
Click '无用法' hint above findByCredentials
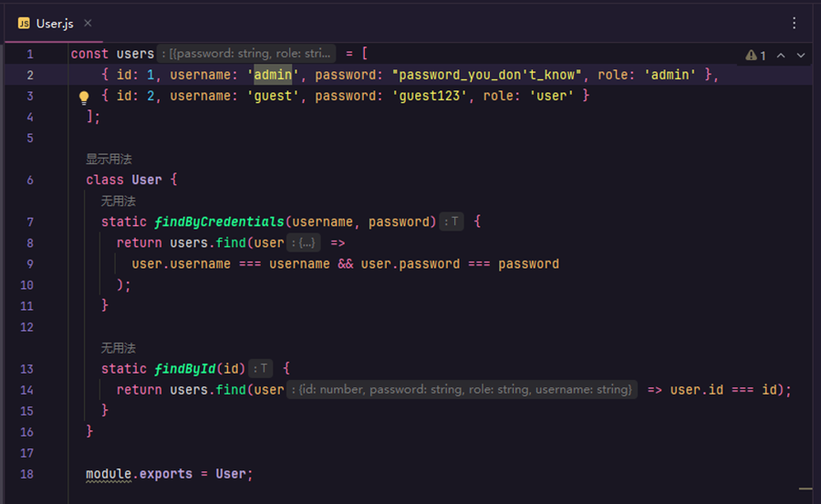118,201
